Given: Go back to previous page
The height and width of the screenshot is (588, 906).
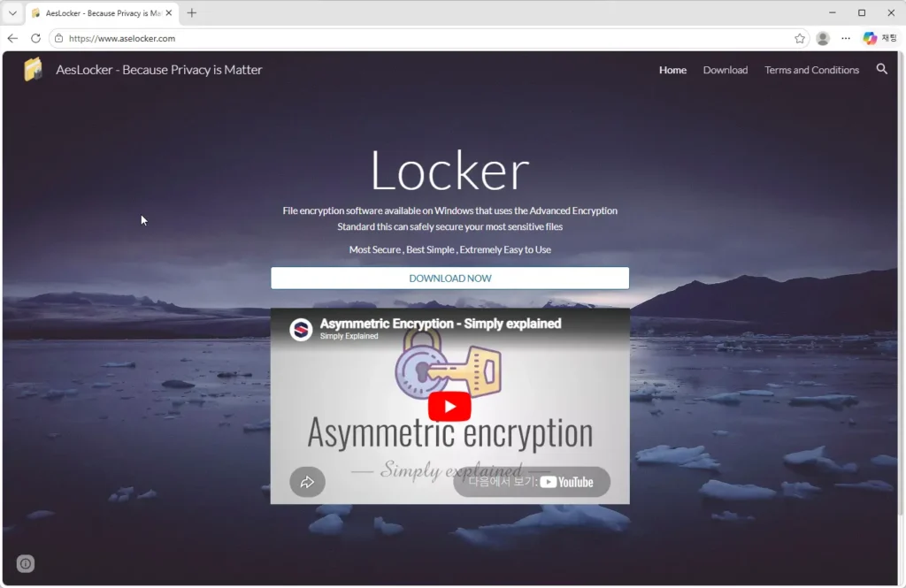Looking at the screenshot, I should (x=12, y=38).
